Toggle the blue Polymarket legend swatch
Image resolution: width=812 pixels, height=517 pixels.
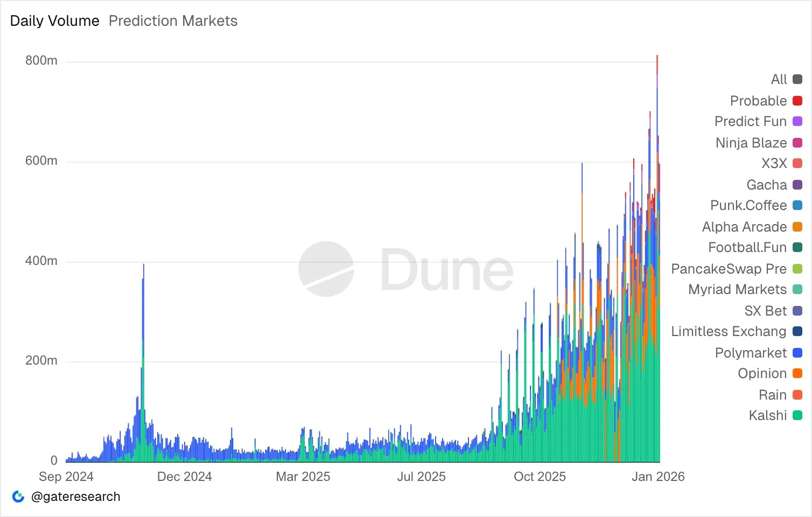pos(797,353)
